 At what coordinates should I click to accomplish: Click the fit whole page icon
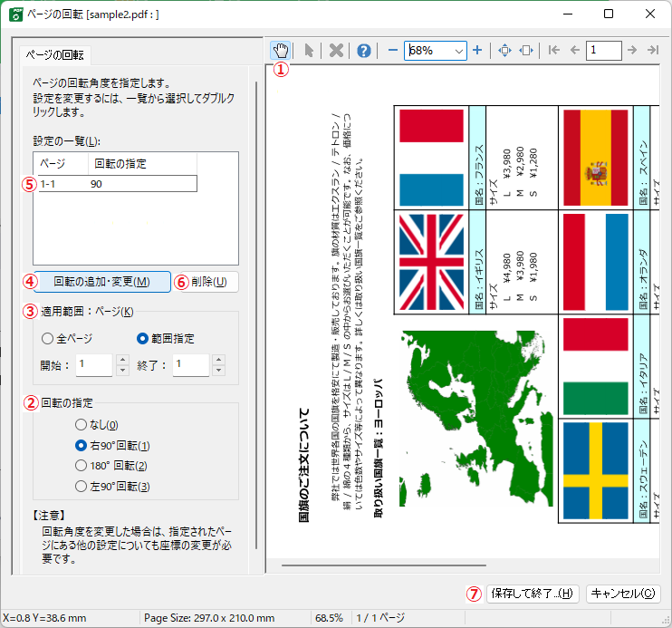pos(504,51)
